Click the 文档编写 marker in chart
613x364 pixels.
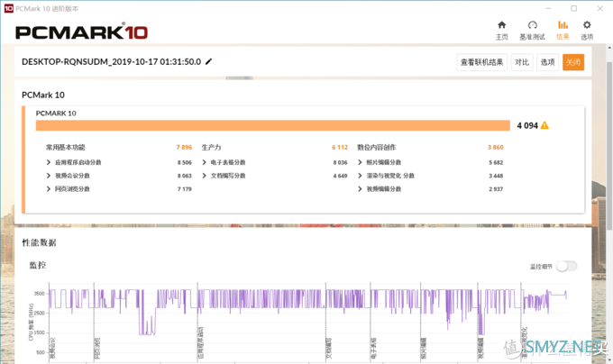329,348
